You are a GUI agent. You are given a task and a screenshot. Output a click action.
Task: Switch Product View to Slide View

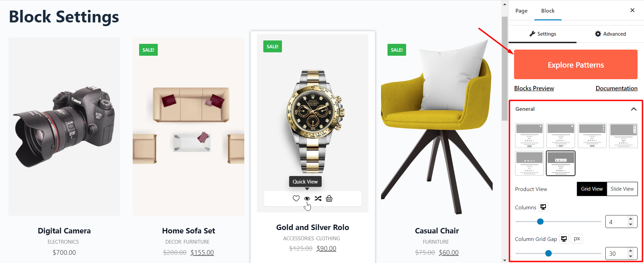point(622,189)
